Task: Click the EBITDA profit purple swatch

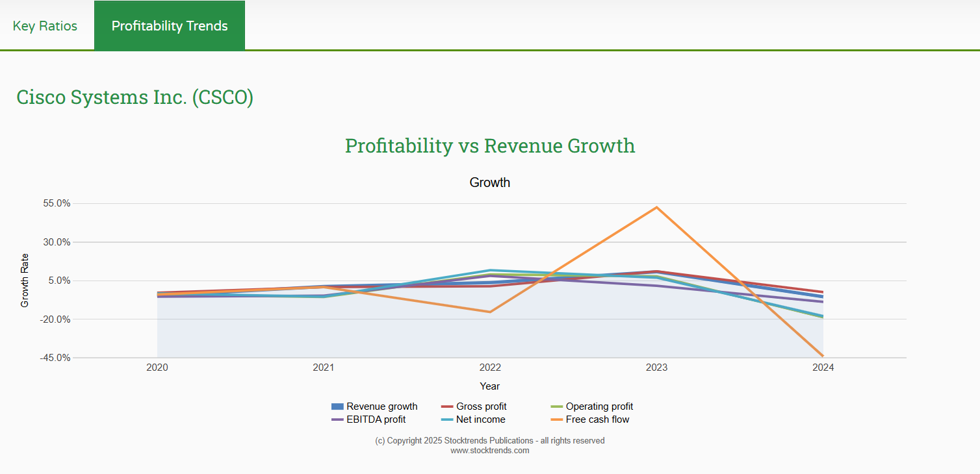Action: [337, 419]
